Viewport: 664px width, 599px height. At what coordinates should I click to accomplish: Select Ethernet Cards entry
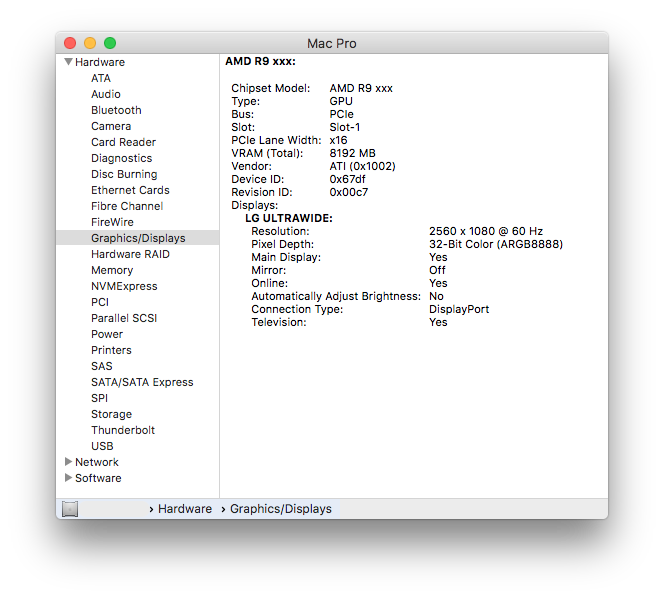tap(130, 190)
